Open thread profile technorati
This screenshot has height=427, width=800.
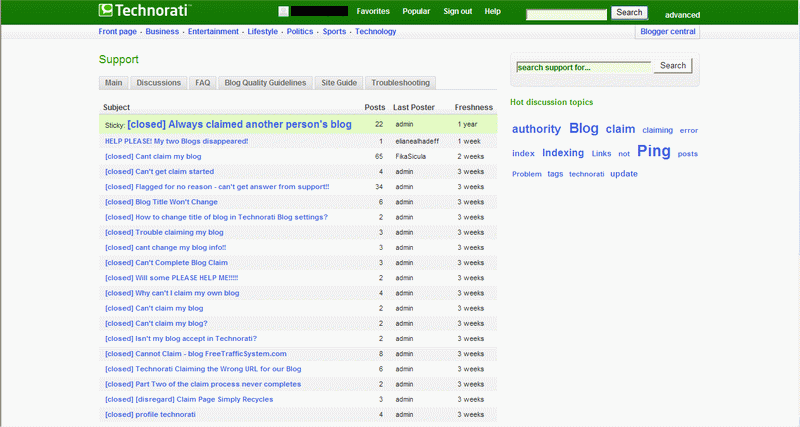[150, 415]
